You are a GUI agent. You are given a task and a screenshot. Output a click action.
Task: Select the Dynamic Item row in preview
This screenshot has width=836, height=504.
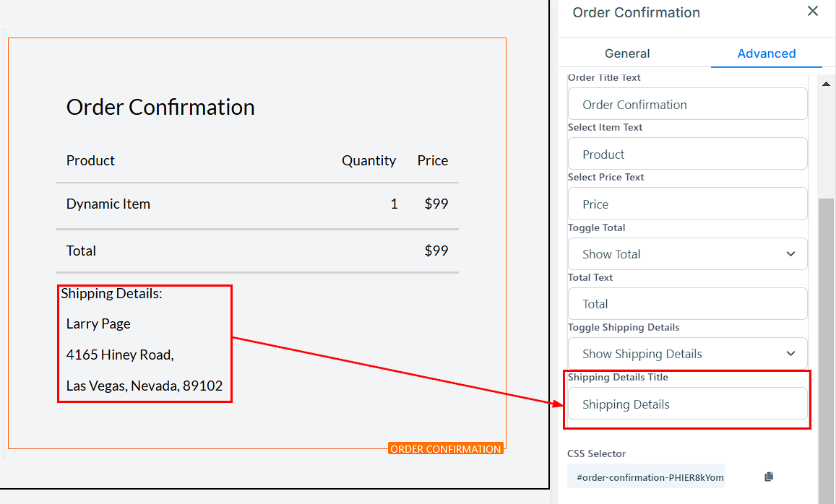point(108,204)
